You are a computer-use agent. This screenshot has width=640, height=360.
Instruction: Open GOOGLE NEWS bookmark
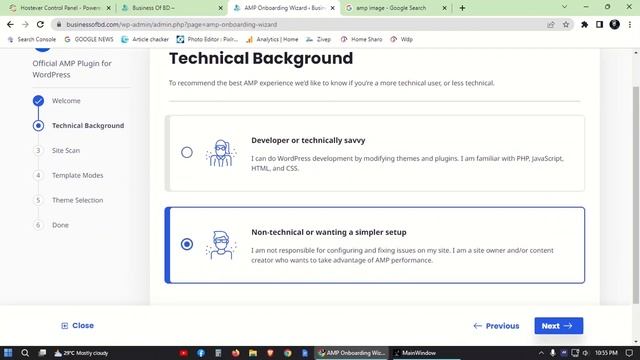click(89, 40)
